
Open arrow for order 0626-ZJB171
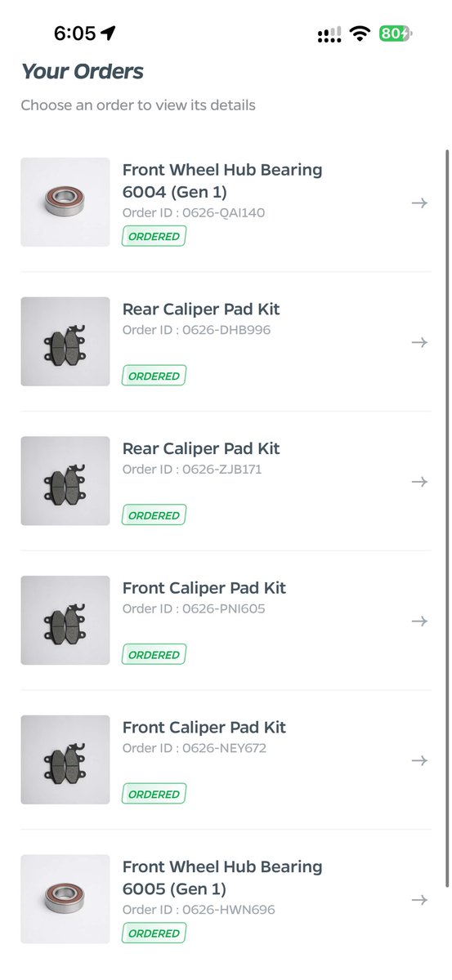419,482
